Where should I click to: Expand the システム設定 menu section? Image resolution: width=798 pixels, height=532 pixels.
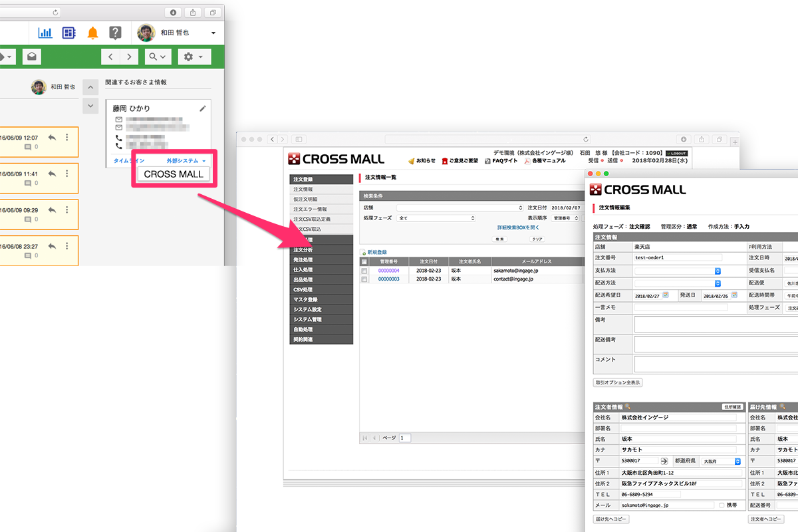321,309
